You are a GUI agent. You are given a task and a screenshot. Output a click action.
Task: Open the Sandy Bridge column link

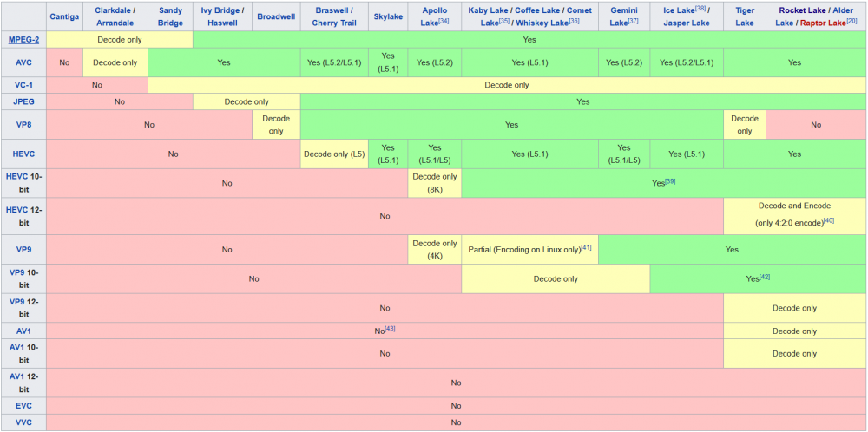coord(170,16)
